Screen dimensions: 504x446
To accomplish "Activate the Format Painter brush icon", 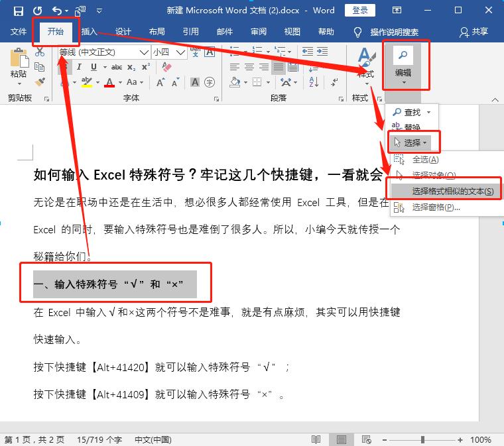I will tap(40, 82).
